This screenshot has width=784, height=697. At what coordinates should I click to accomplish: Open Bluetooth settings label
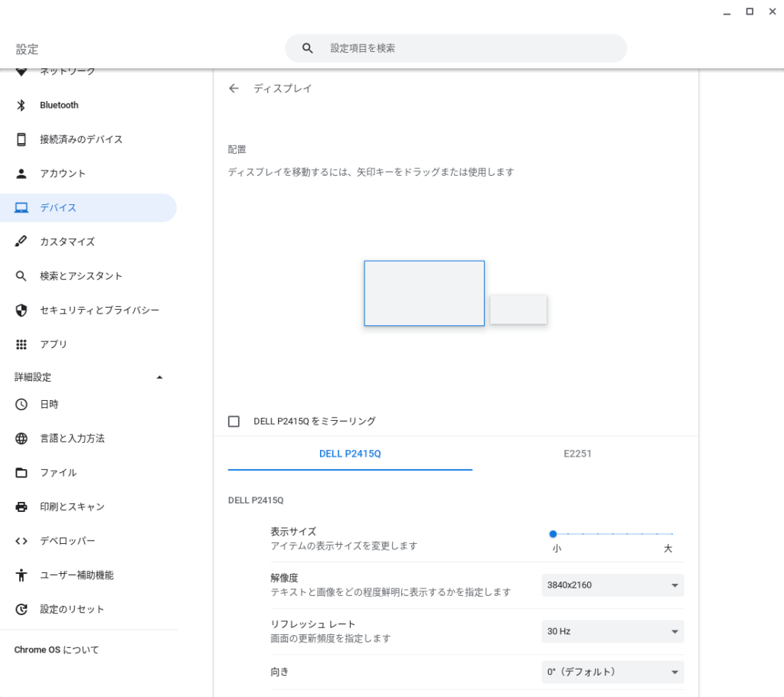[59, 105]
